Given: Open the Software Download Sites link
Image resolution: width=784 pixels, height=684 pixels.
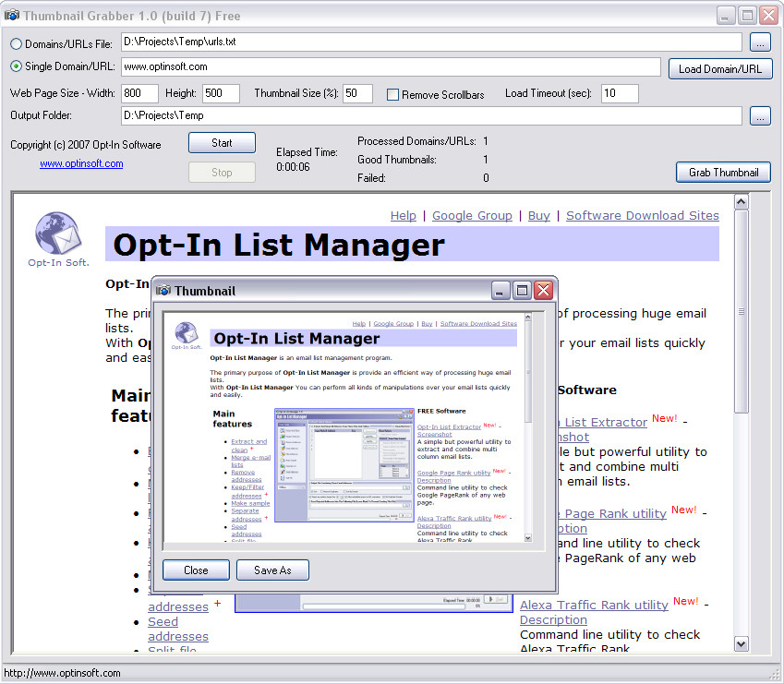Looking at the screenshot, I should pos(643,215).
